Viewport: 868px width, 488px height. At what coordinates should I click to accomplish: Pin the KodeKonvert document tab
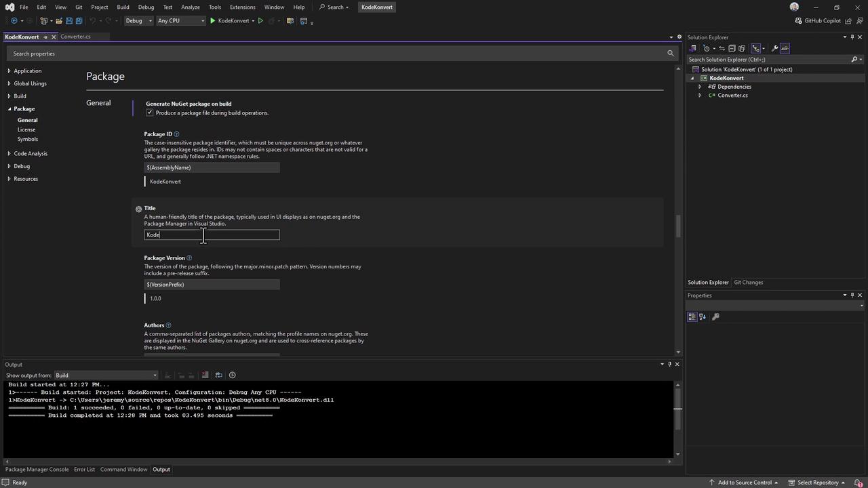(45, 37)
